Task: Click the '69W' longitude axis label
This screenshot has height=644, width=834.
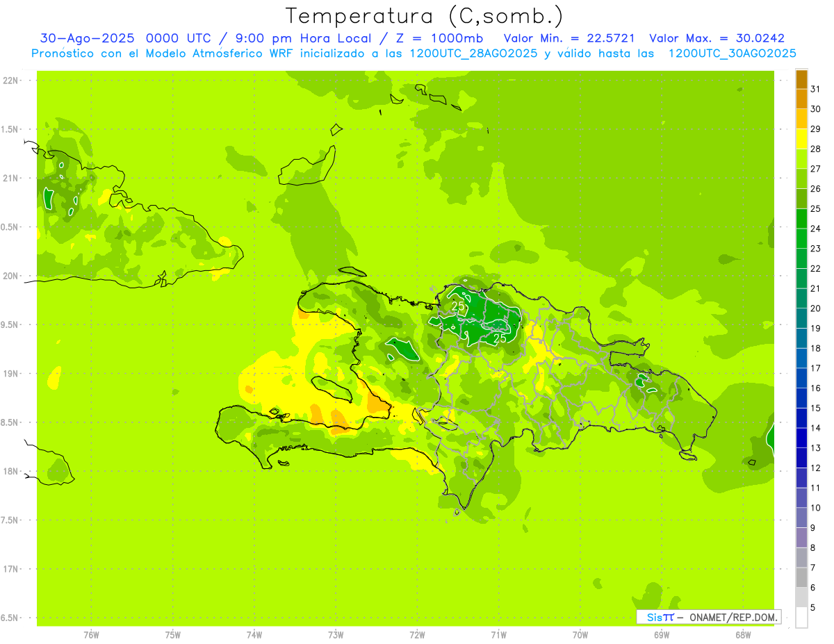Action: tap(662, 635)
